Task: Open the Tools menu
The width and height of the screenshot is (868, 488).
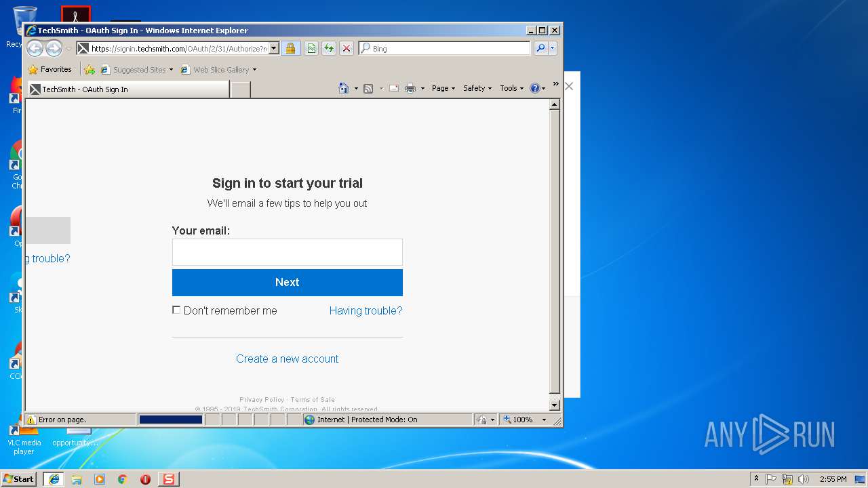Action: [x=512, y=88]
